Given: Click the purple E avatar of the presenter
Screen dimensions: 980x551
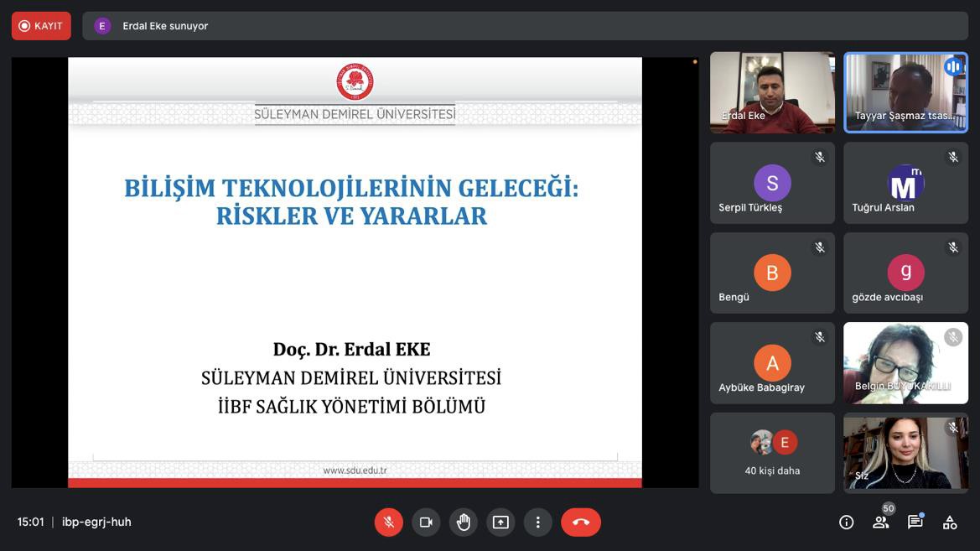Looking at the screenshot, I should pyautogui.click(x=102, y=26).
